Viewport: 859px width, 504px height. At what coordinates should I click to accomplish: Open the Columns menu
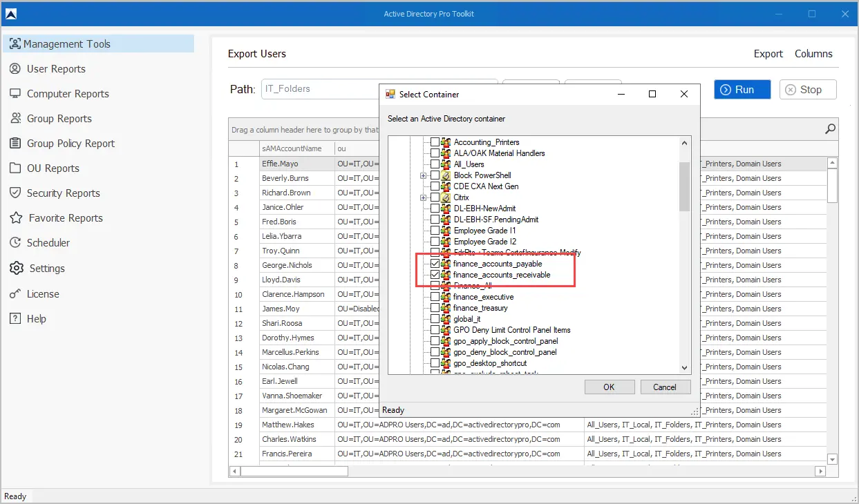813,54
